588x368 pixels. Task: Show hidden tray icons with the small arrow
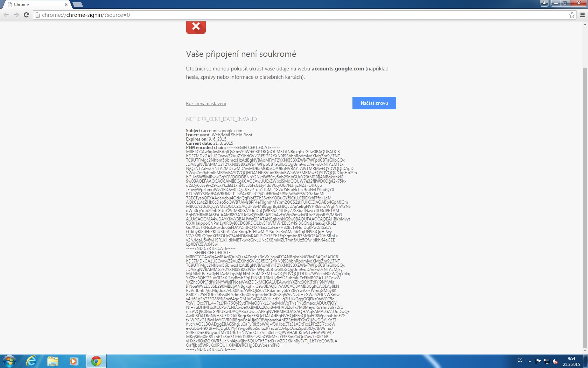(530, 361)
